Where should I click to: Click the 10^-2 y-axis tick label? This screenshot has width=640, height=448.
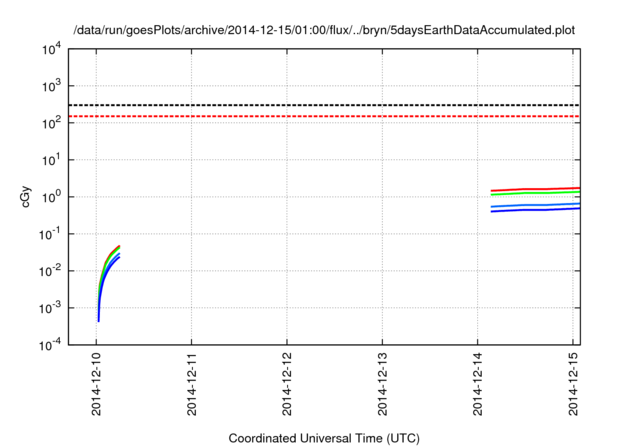coord(50,271)
